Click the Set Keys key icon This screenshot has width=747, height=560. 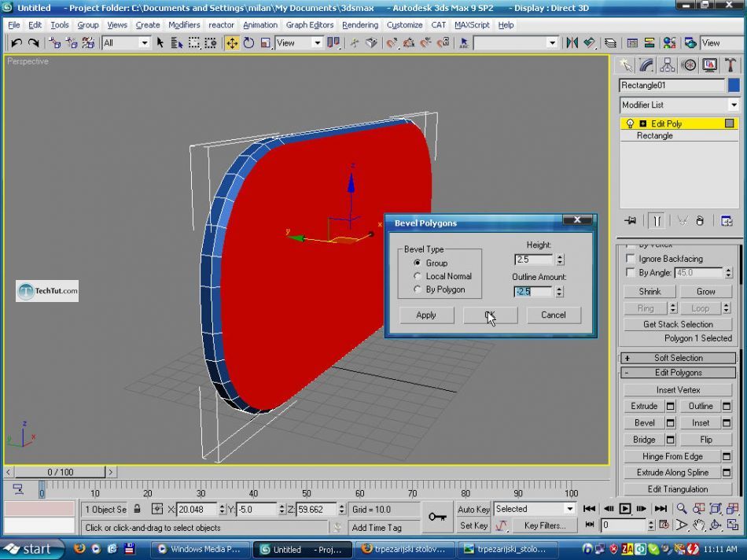(437, 517)
